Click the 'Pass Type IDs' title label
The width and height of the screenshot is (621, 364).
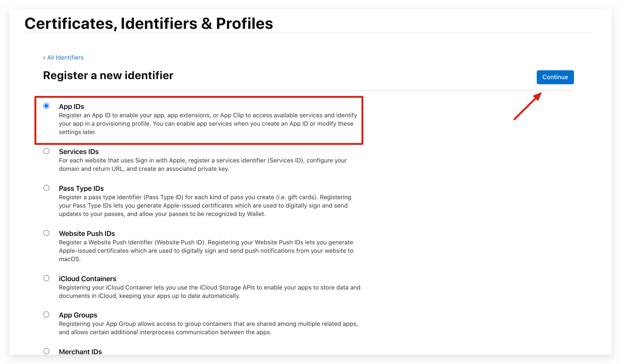pyautogui.click(x=81, y=188)
